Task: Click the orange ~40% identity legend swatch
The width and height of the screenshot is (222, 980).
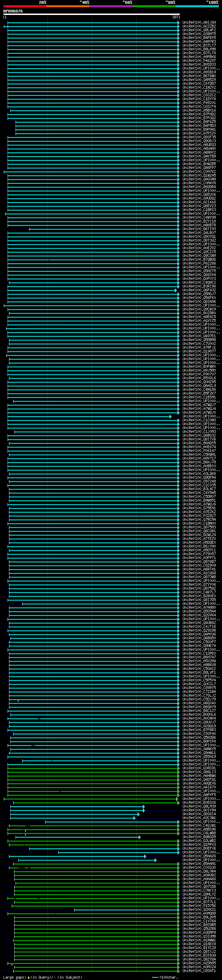Action: pos(68,6)
